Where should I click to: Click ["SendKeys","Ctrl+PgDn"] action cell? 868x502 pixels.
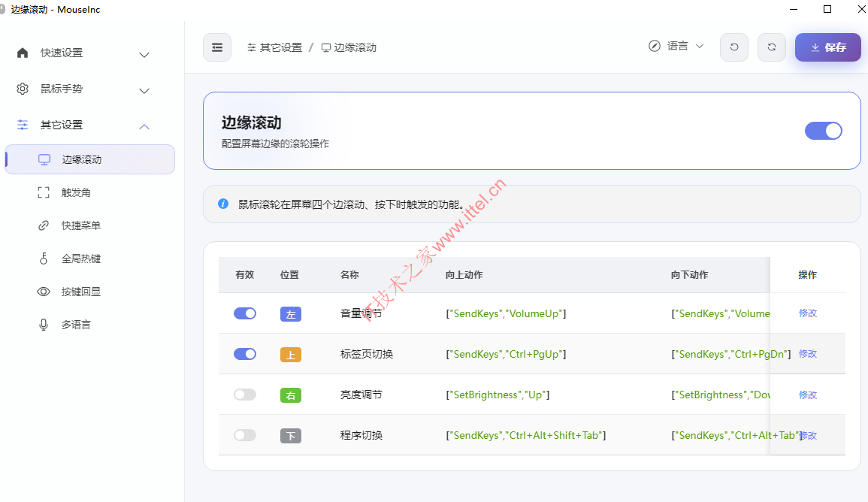[x=731, y=354]
